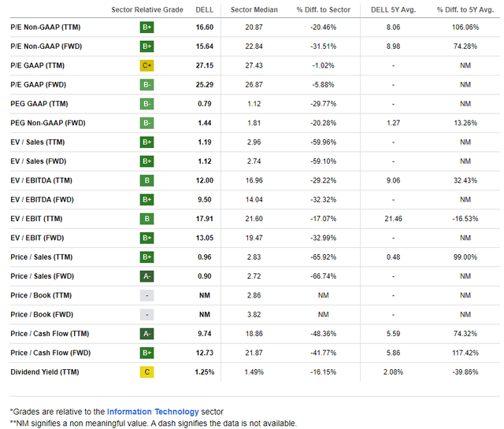The image size is (504, 429).
Task: Click the DELL 5Y Avg. column header
Action: [394, 10]
